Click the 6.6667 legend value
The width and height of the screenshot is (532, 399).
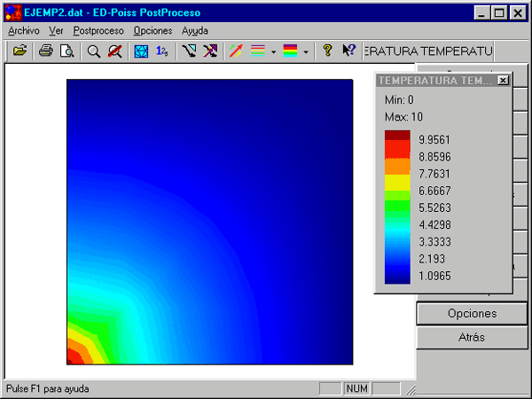pyautogui.click(x=434, y=191)
